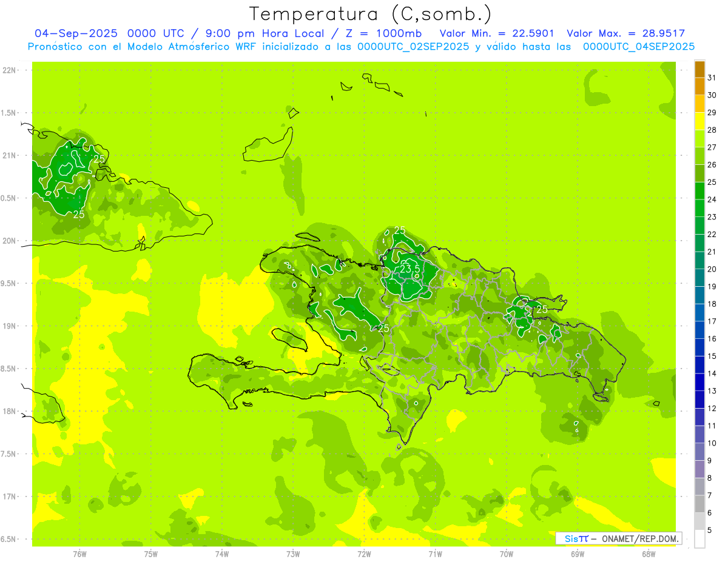Click the "6.5N" latitude label
Image resolution: width=728 pixels, height=562 pixels.
point(9,539)
